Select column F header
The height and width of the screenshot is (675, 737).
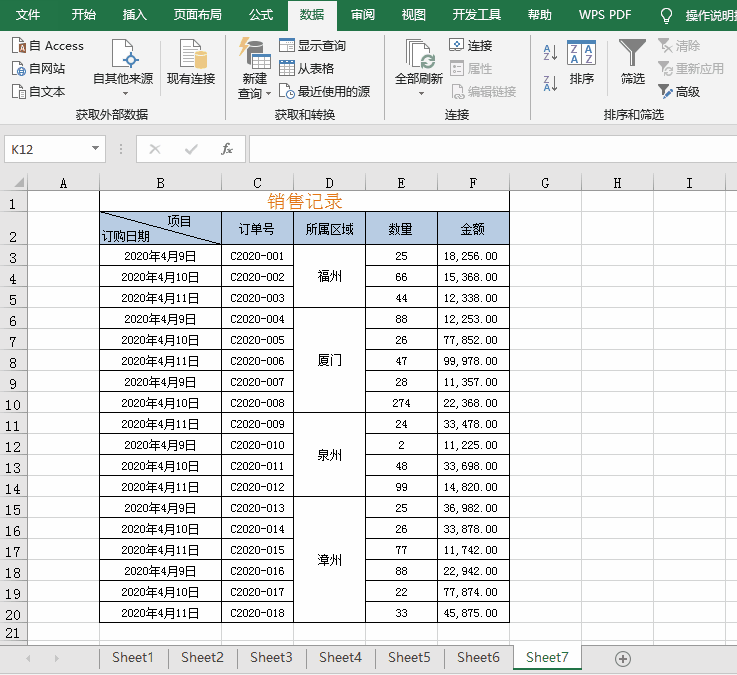[x=473, y=183]
